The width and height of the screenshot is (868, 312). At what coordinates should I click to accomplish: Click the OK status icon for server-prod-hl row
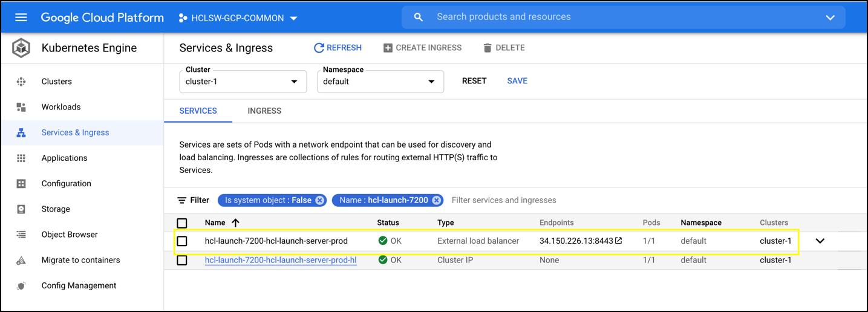(383, 260)
